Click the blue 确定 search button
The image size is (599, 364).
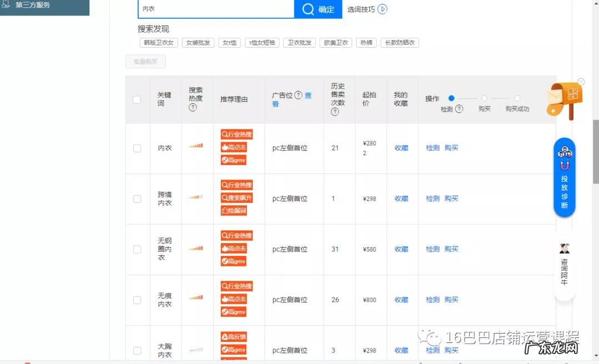click(318, 9)
